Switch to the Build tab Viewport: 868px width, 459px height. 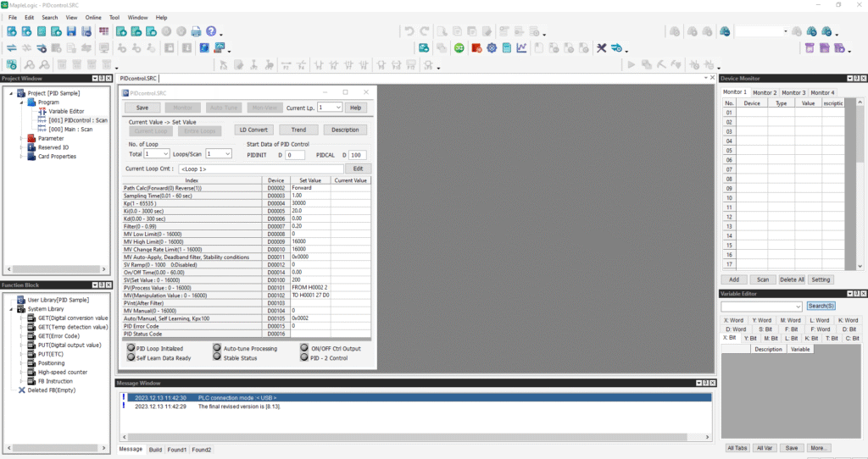click(155, 450)
